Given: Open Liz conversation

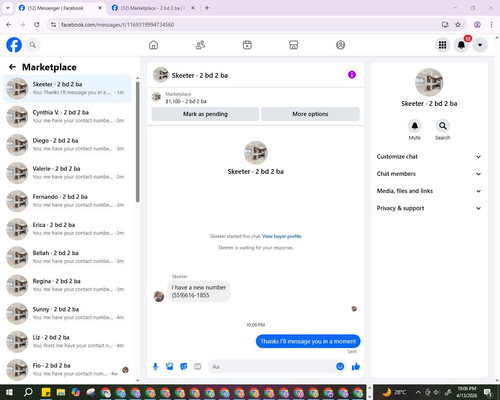Looking at the screenshot, I should (x=68, y=342).
